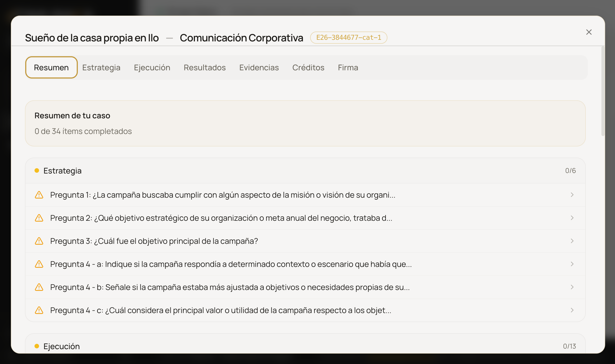The height and width of the screenshot is (364, 615).
Task: Click the yellow status dot beside Estrategia header
Action: point(37,171)
